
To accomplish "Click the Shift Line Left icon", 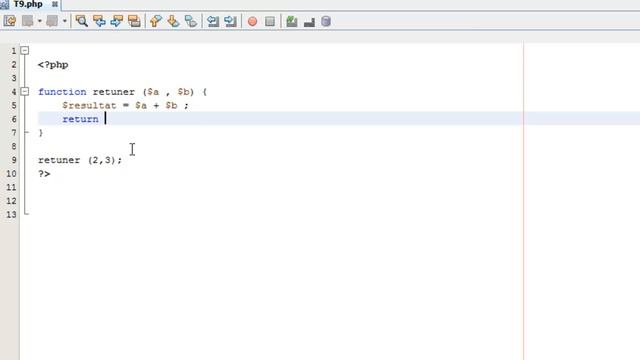I will tap(213, 21).
